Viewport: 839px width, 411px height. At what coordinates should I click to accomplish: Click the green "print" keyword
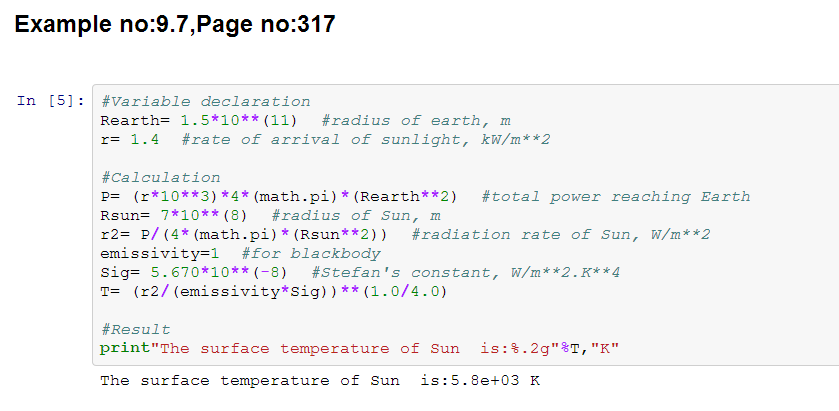(120, 348)
